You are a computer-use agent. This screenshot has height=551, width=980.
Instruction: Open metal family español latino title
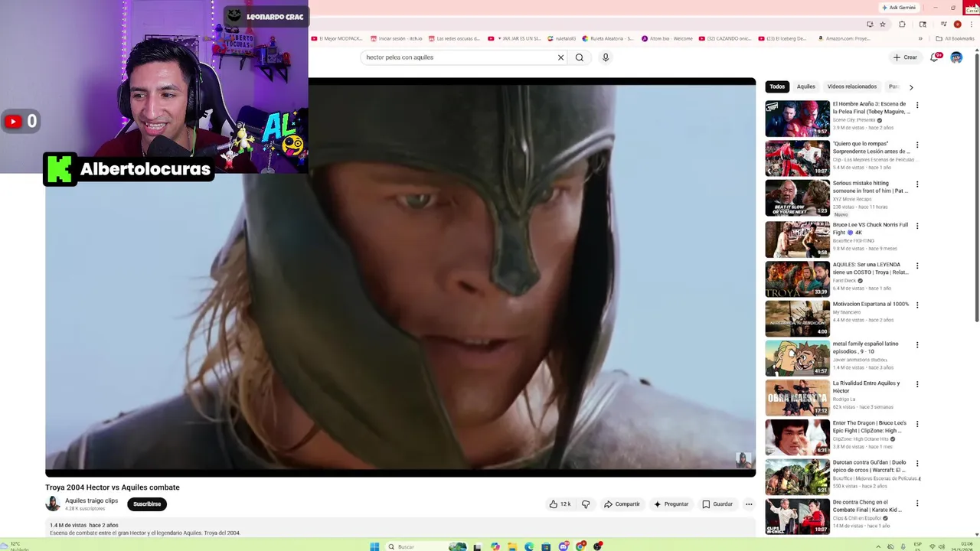(865, 347)
